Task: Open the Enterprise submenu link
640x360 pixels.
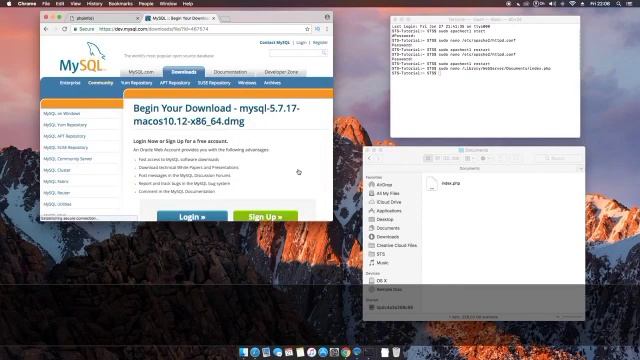Action: coord(70,83)
